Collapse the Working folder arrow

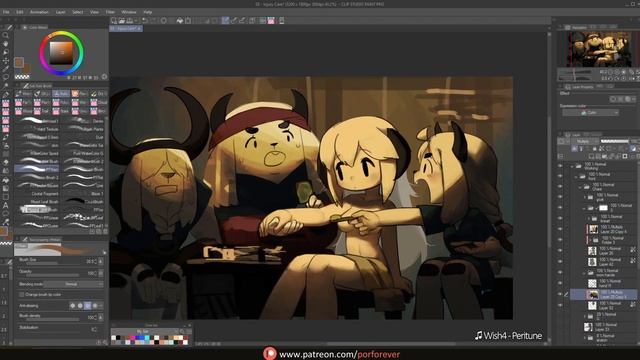tap(572, 166)
